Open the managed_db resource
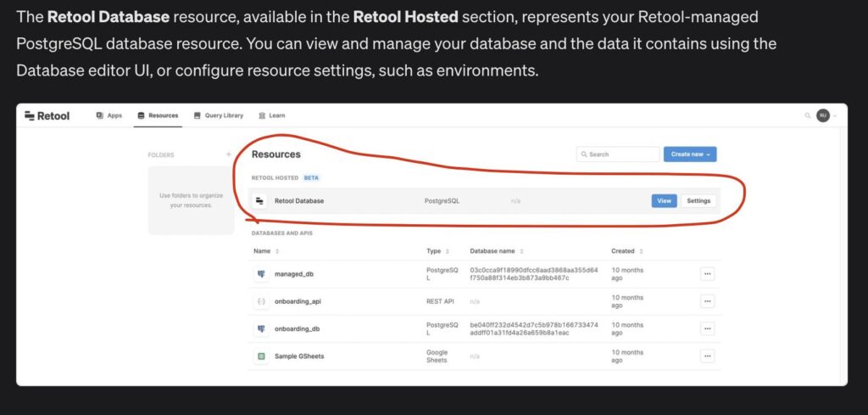Image resolution: width=868 pixels, height=415 pixels. tap(294, 274)
